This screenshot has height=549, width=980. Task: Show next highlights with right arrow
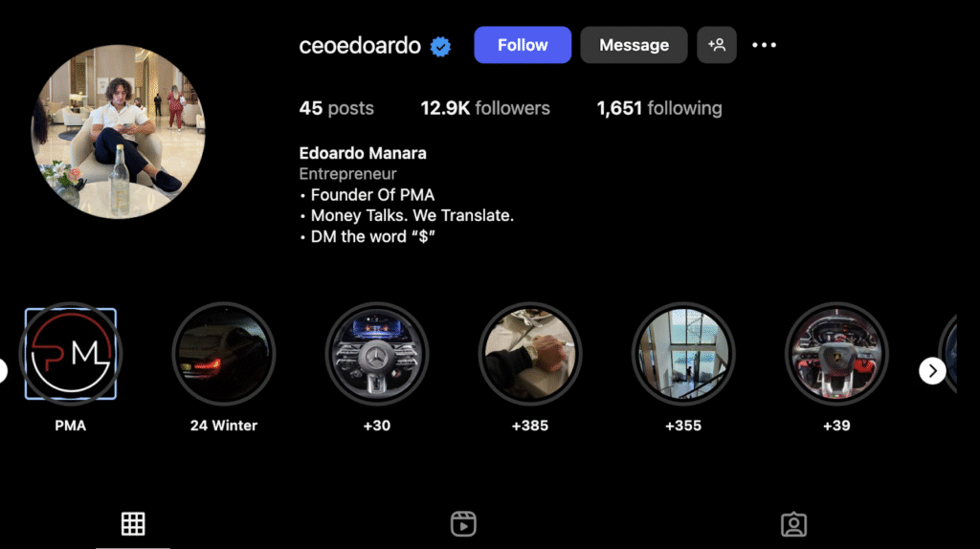[932, 371]
